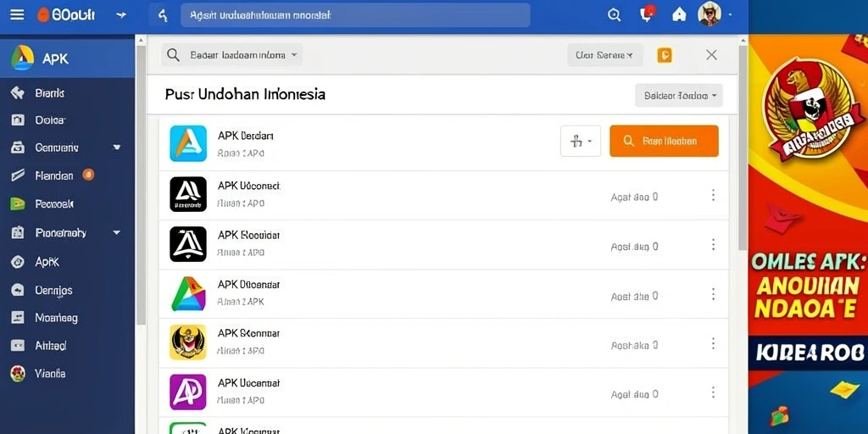Click the Denmjos sidebar icon

pos(18,290)
